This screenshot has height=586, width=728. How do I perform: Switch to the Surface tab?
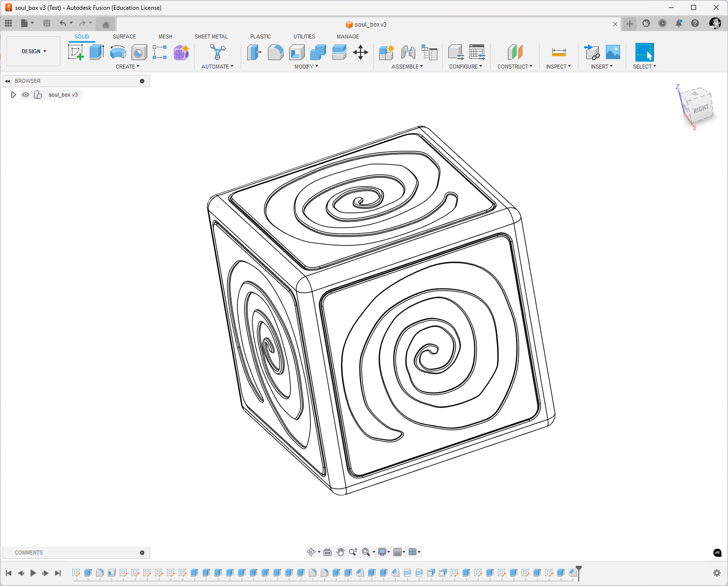124,36
